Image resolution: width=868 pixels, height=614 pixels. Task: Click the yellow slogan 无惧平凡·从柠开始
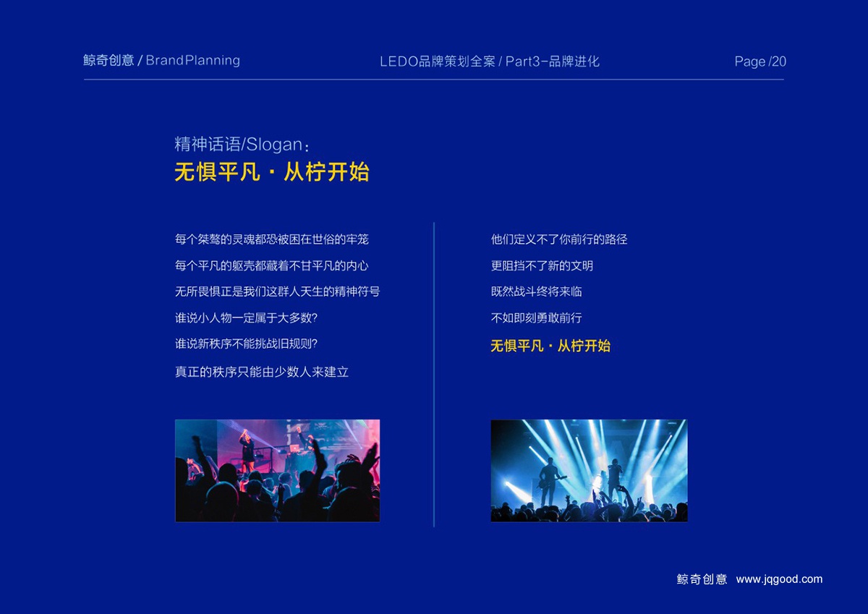271,172
